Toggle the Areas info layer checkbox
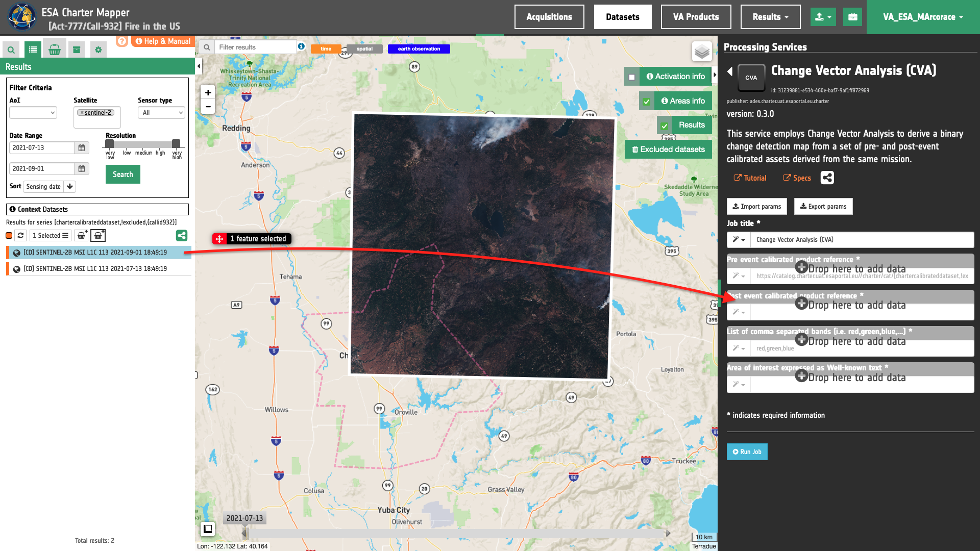The width and height of the screenshot is (980, 551). [647, 102]
